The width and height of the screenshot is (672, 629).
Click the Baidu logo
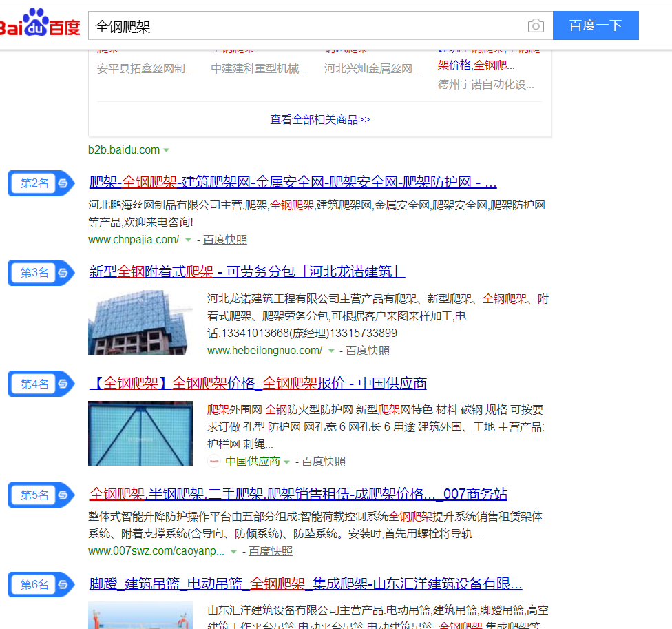[x=40, y=23]
